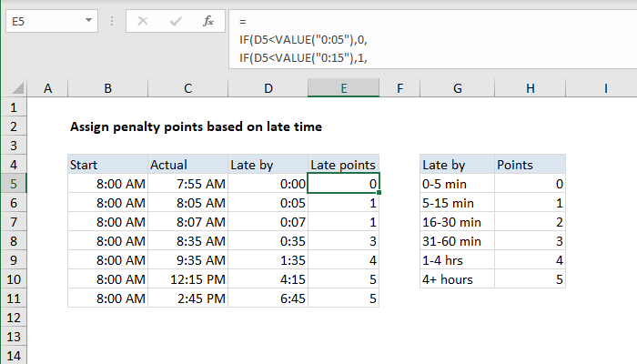Select column H header
This screenshot has height=364, width=637.
point(531,88)
